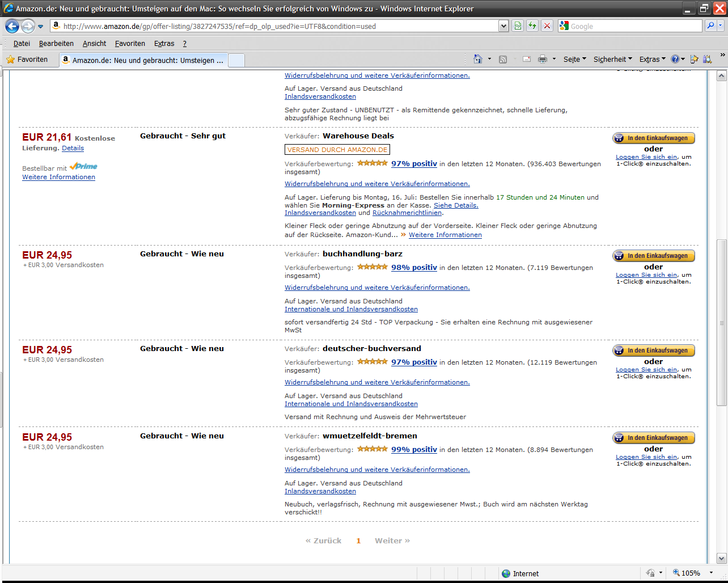This screenshot has height=583, width=728.
Task: Open deutscher-buchversand 97% positiv rating link
Action: coord(414,362)
